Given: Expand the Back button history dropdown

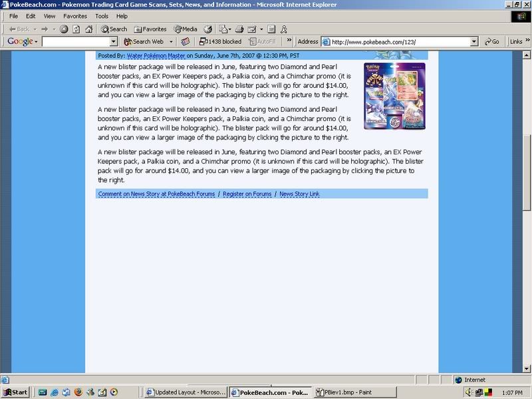Looking at the screenshot, I should coord(35,29).
